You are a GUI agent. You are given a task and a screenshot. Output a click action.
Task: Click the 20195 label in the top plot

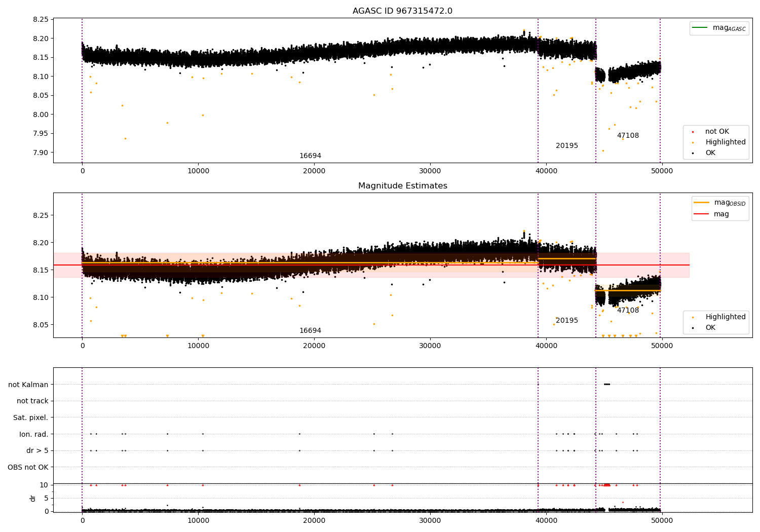coord(567,146)
